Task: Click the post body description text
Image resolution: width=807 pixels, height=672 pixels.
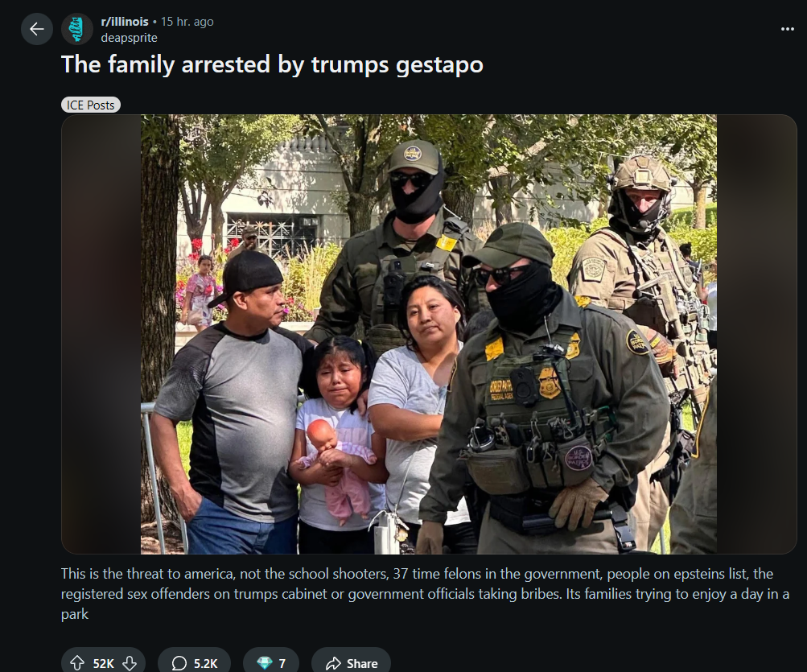Action: point(425,594)
